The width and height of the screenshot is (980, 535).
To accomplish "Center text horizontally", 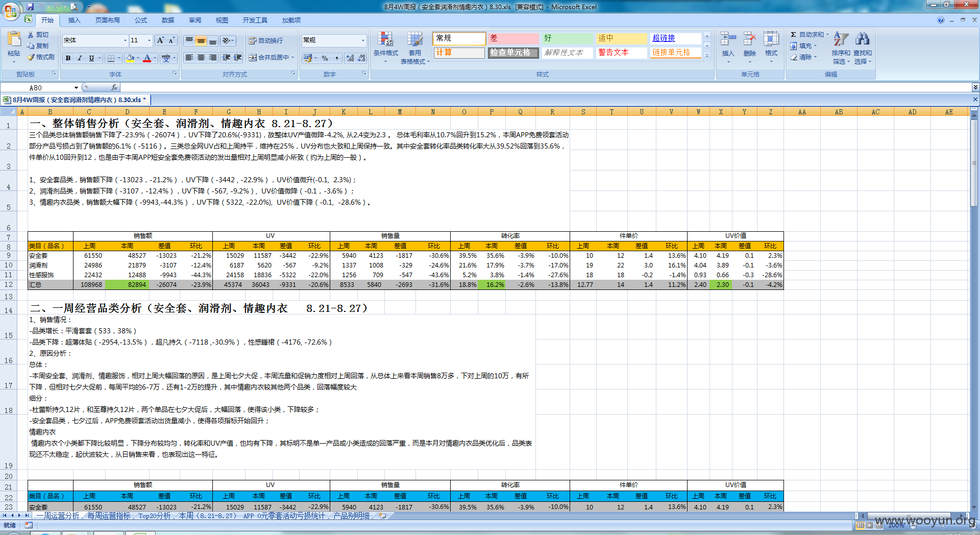I will point(201,58).
